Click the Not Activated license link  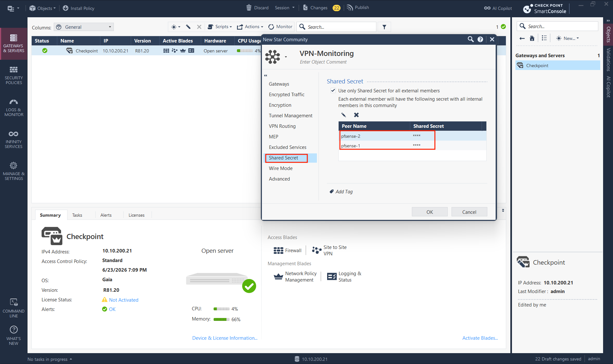coord(124,300)
